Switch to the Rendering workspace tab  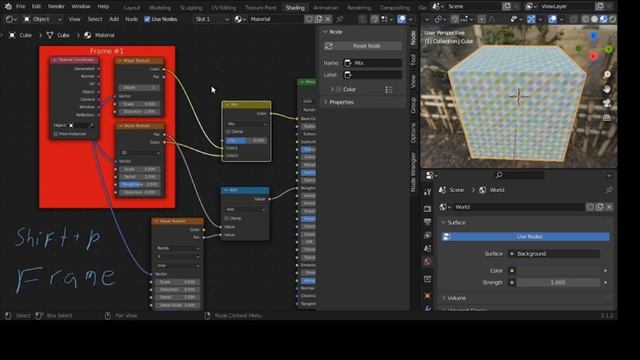pyautogui.click(x=359, y=8)
